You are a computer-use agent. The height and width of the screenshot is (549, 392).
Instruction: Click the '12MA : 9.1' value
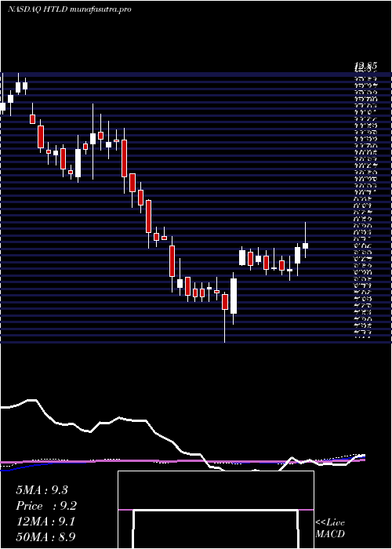[45, 522]
